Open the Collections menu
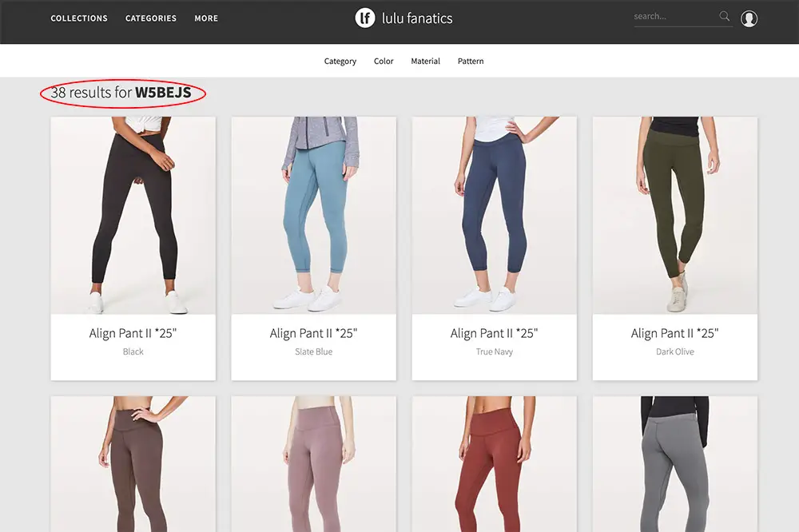This screenshot has height=532, width=799. [x=79, y=18]
